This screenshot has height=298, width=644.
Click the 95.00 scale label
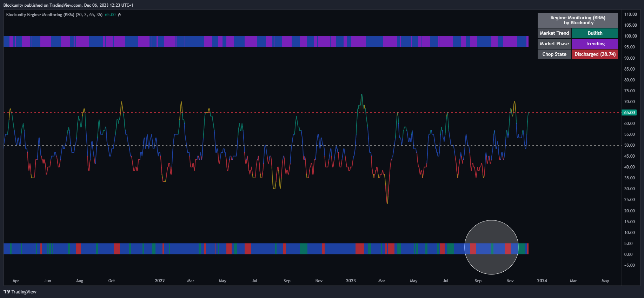(x=630, y=47)
